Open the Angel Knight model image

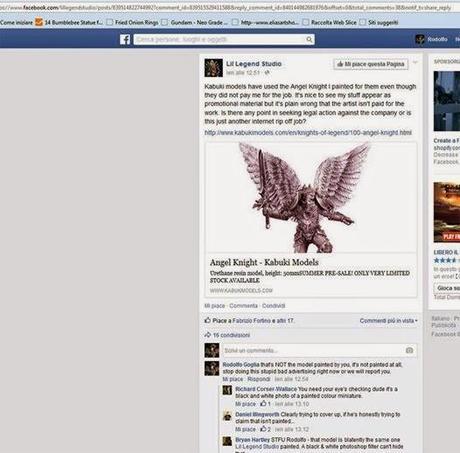(311, 197)
